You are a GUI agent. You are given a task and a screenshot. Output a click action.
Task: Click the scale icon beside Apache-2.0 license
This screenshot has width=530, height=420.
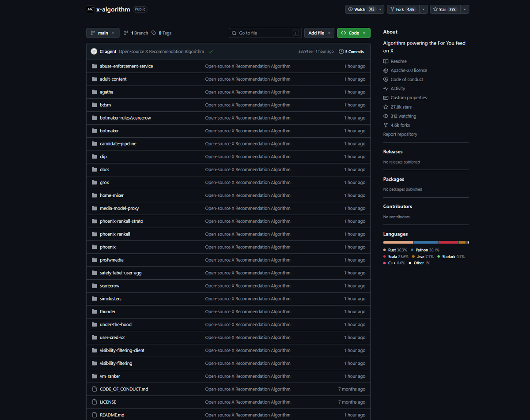coord(386,71)
